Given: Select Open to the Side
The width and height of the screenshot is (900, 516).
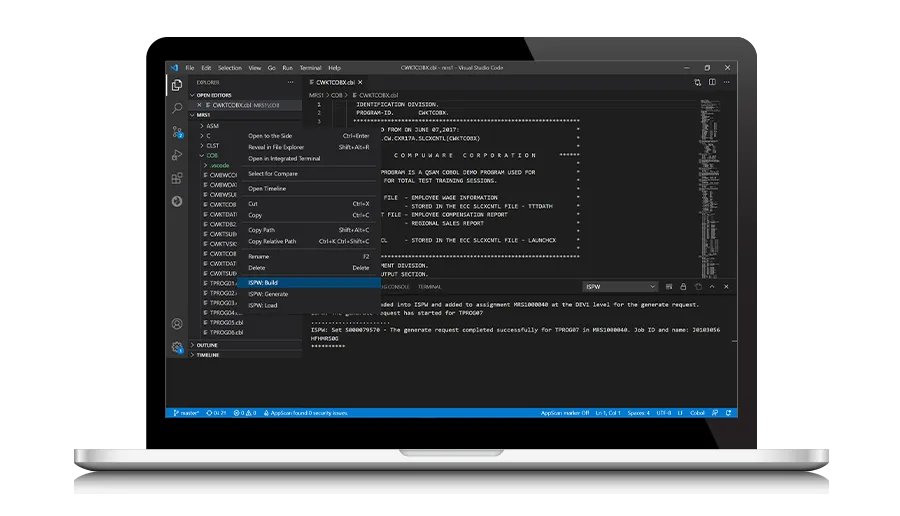Looking at the screenshot, I should point(309,136).
